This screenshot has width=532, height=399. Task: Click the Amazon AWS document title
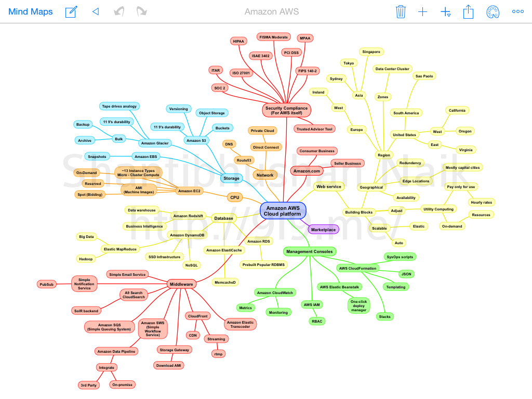click(272, 12)
